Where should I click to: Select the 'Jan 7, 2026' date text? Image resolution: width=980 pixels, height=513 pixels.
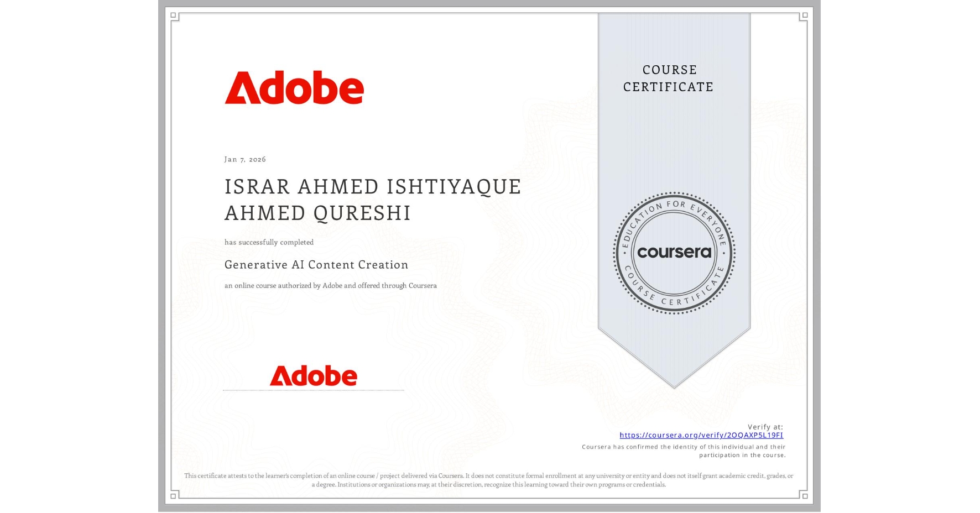click(245, 159)
